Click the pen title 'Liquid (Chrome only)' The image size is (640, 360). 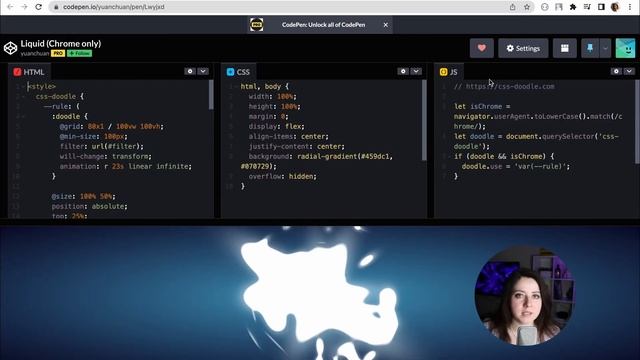point(61,44)
